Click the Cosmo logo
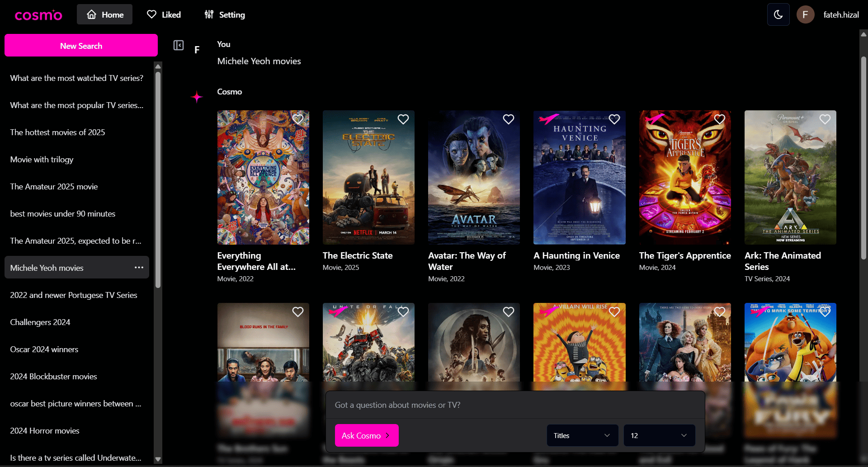Image resolution: width=868 pixels, height=467 pixels. coord(38,15)
